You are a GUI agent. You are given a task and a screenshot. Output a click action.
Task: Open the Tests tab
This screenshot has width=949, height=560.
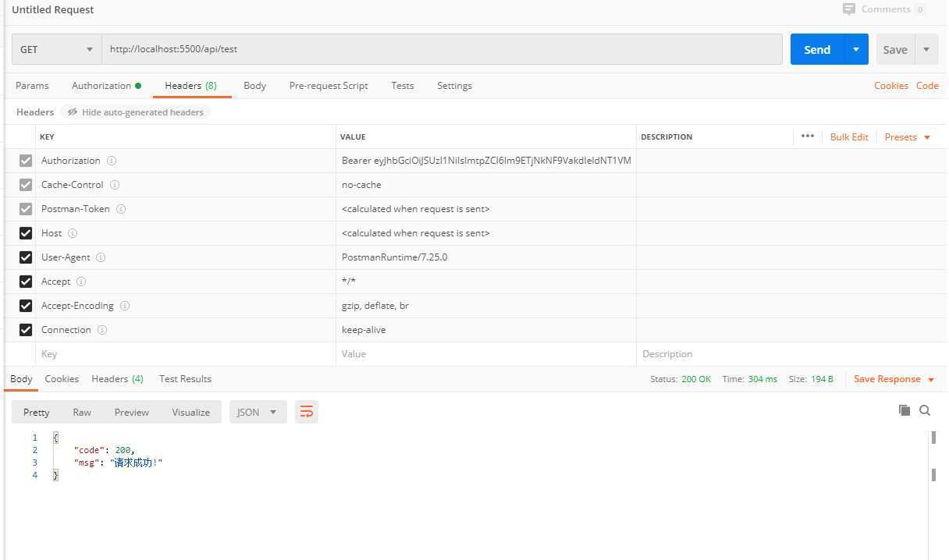point(403,86)
